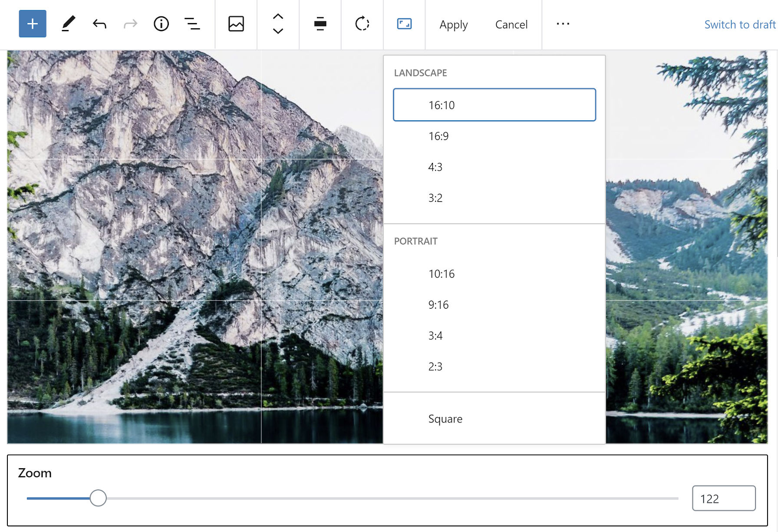Redo the last change

tap(129, 24)
